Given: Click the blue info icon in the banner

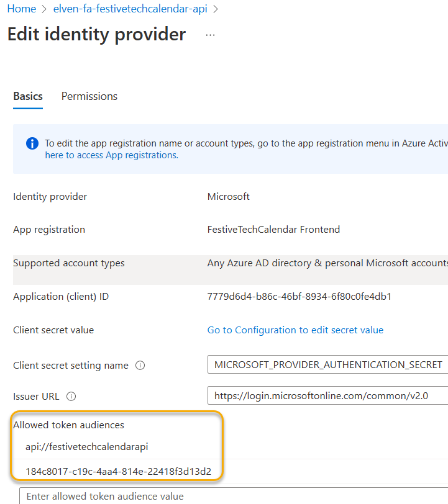Looking at the screenshot, I should 32,144.
